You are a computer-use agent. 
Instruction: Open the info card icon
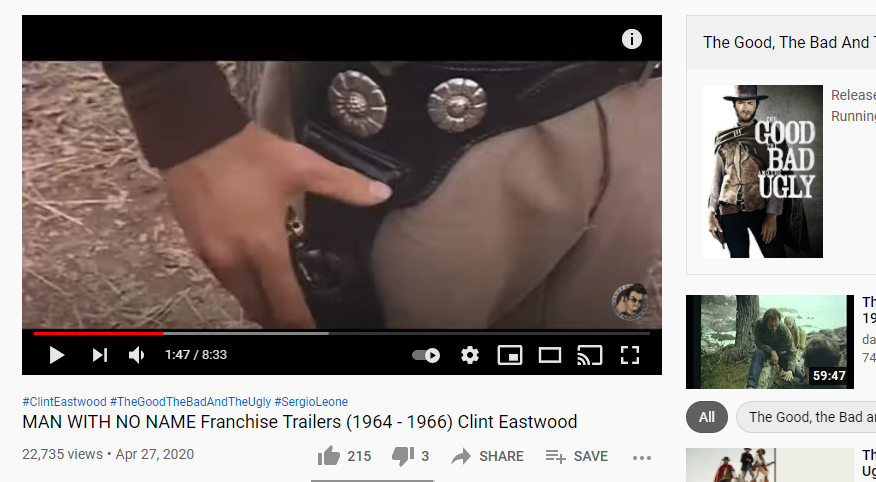click(x=632, y=40)
